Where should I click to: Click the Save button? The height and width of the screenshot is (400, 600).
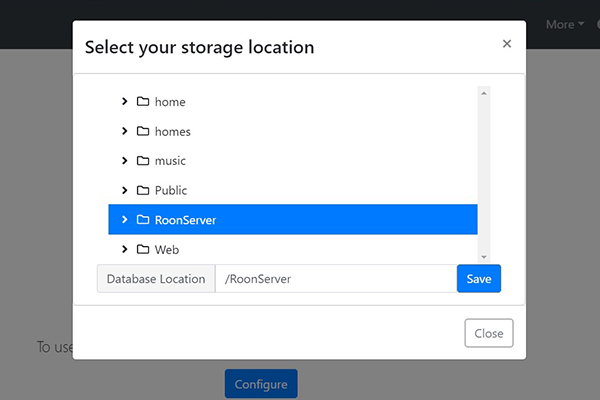pyautogui.click(x=479, y=279)
